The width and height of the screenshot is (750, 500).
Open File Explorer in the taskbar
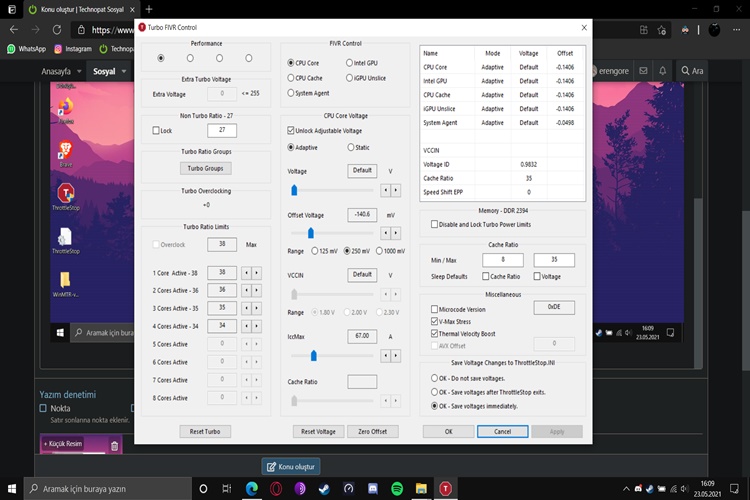coord(421,489)
